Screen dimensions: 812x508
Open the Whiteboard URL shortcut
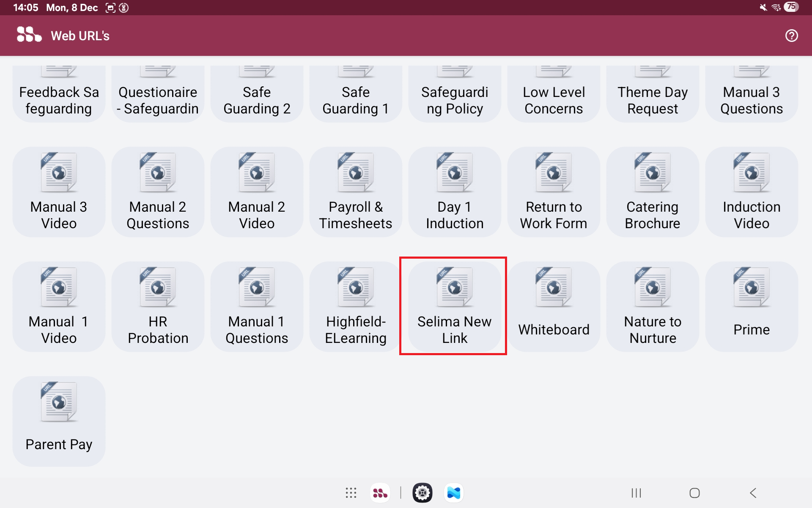point(553,306)
